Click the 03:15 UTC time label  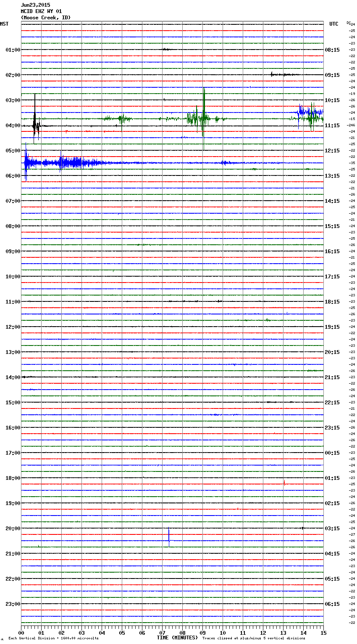[332, 529]
